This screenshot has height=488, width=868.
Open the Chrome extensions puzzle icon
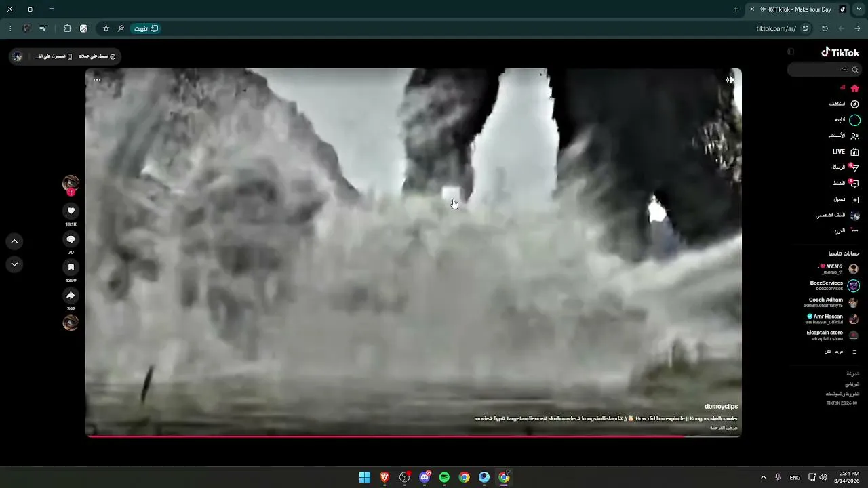coord(67,28)
